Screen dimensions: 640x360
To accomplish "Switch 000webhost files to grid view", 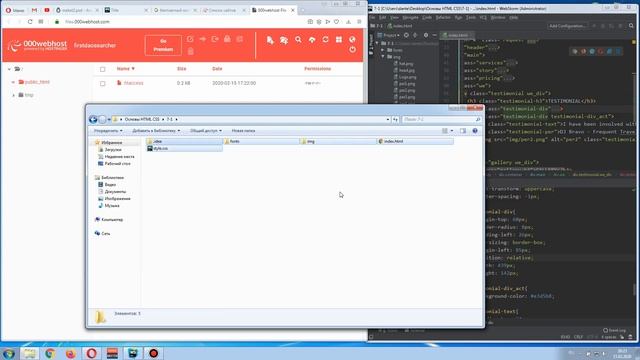I will [339, 40].
